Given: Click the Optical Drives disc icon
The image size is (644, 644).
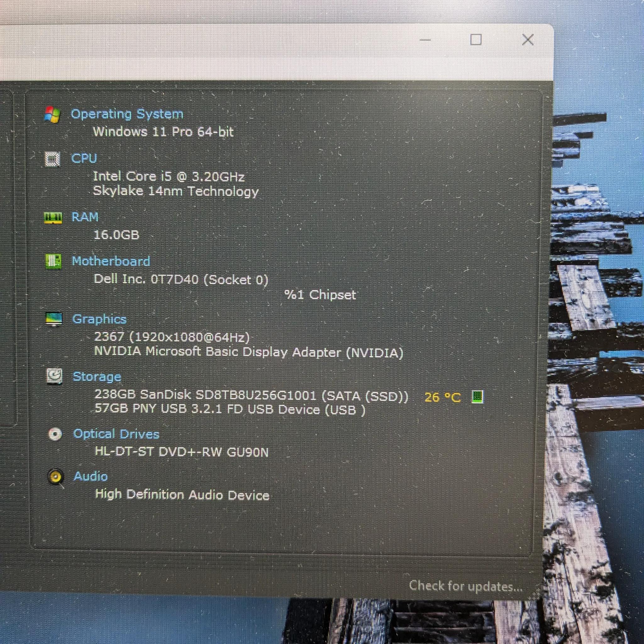Looking at the screenshot, I should 55,434.
